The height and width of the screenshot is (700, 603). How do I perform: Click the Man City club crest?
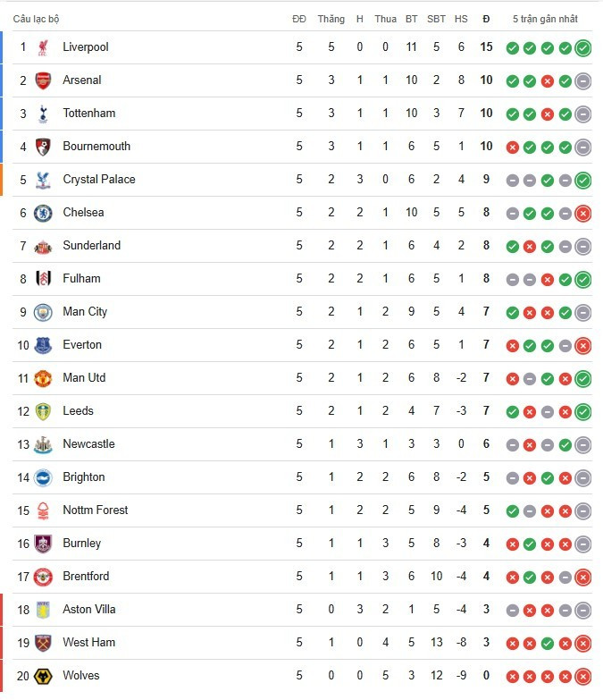[x=43, y=312]
